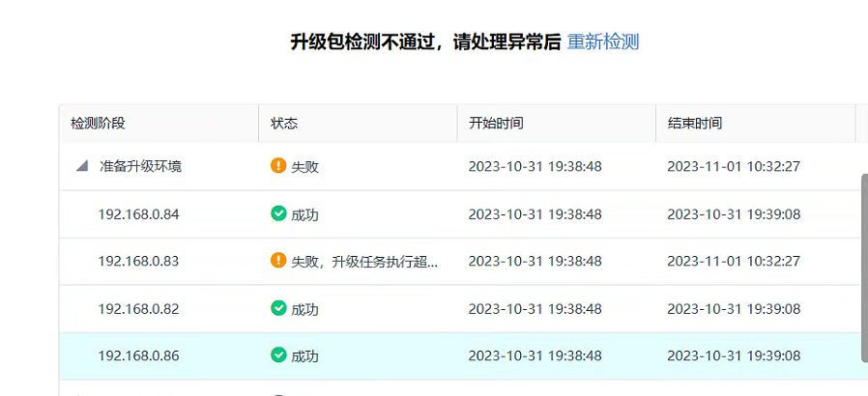Click green success icon for 192.168.0.86
This screenshot has height=396, width=868.
pos(278,355)
